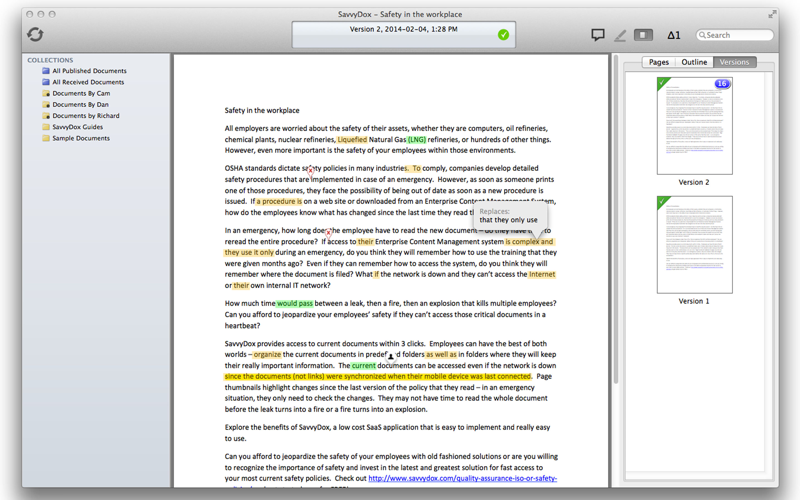
Task: Select the pencil annotate tool
Action: [x=620, y=35]
